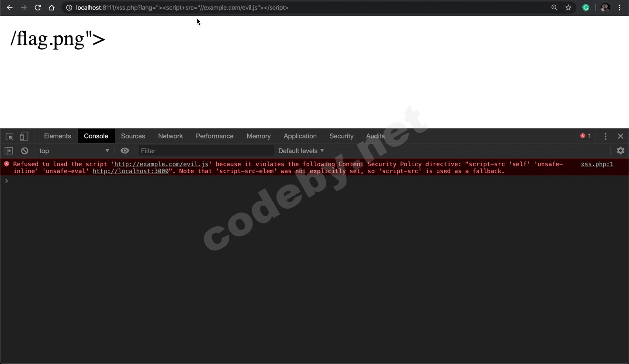Clear the console
Image resolution: width=629 pixels, height=364 pixels.
pos(24,151)
